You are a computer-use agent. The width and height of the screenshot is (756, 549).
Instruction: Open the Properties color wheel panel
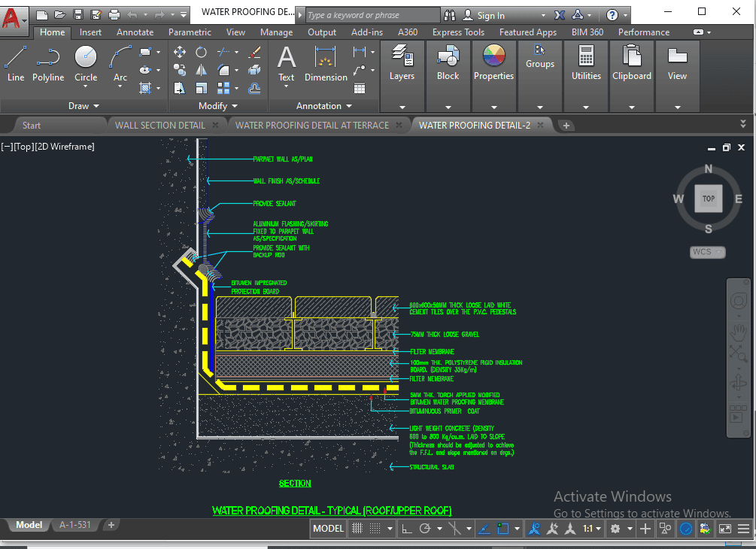tap(493, 63)
